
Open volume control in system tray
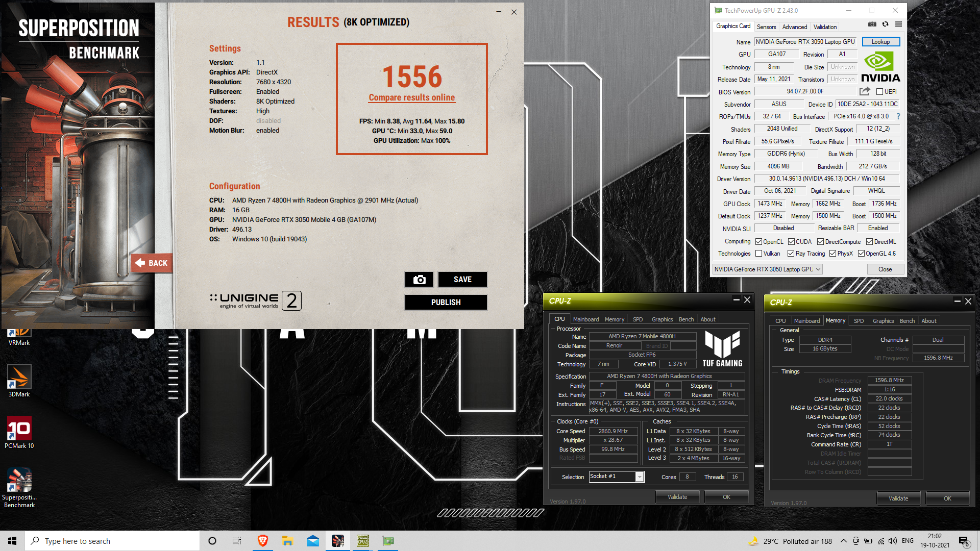[892, 541]
